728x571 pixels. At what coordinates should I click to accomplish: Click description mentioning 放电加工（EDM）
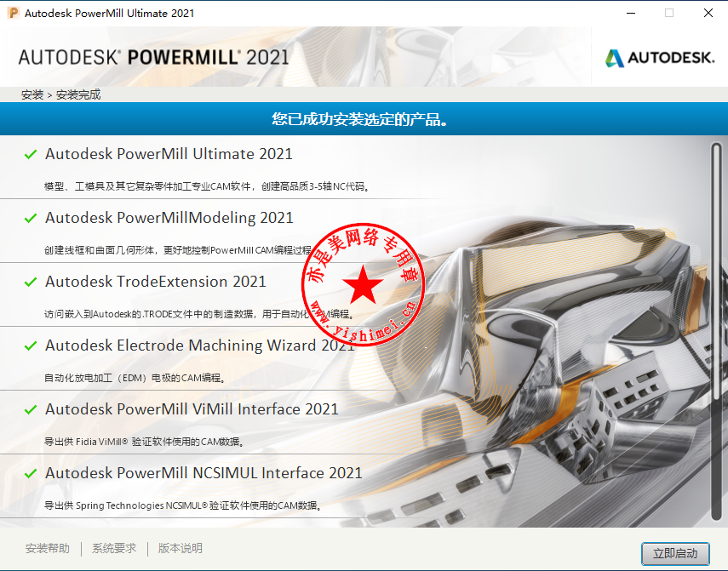pos(135,378)
